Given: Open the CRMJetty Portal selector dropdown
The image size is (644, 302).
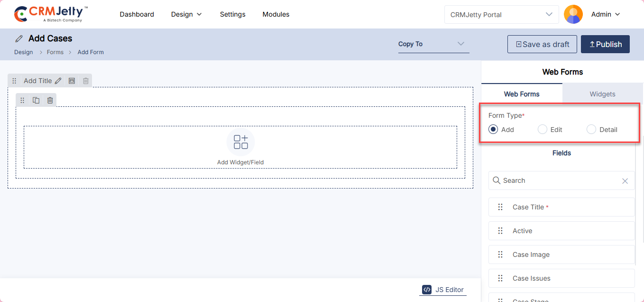Looking at the screenshot, I should (502, 14).
